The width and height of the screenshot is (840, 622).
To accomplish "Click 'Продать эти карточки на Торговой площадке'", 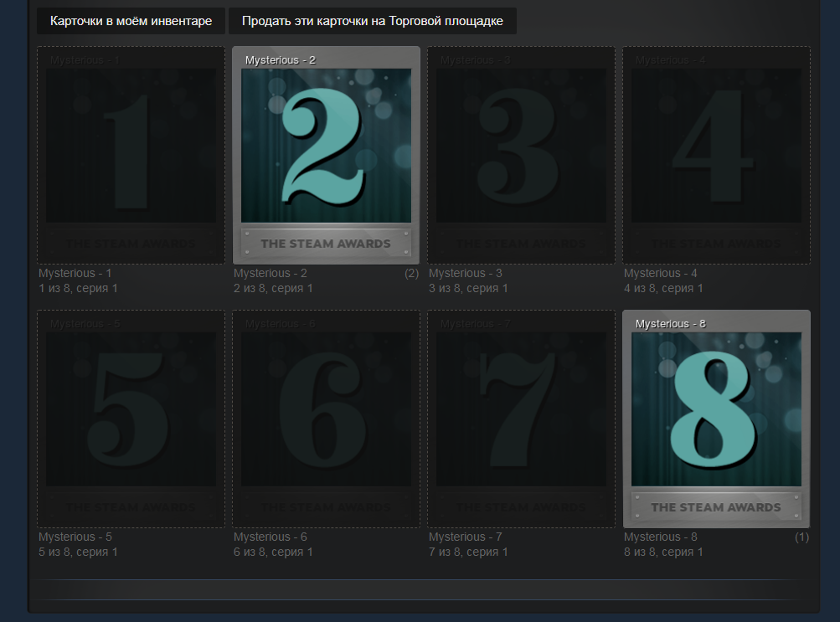I will (373, 21).
